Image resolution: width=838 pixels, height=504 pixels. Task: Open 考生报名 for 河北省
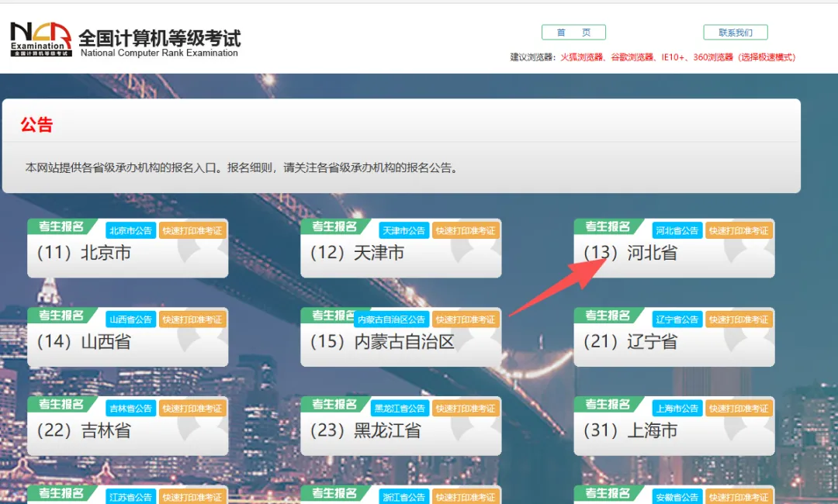tap(608, 227)
